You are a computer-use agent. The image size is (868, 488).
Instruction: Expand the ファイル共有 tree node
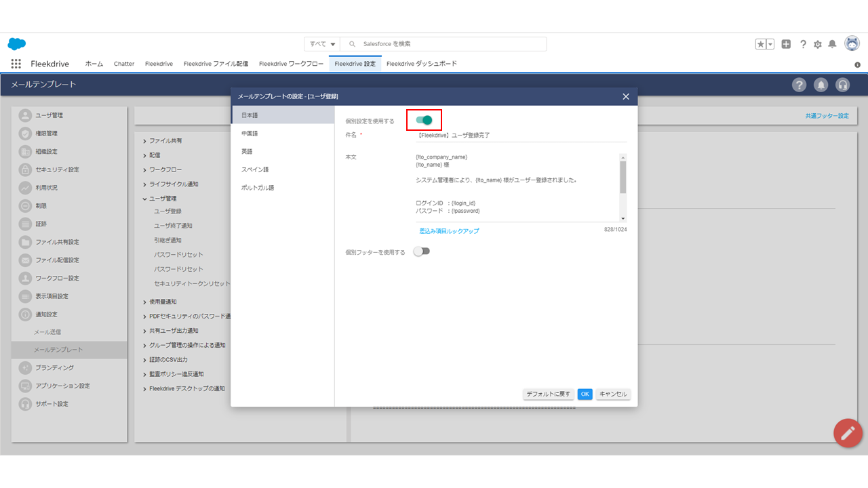pos(144,141)
